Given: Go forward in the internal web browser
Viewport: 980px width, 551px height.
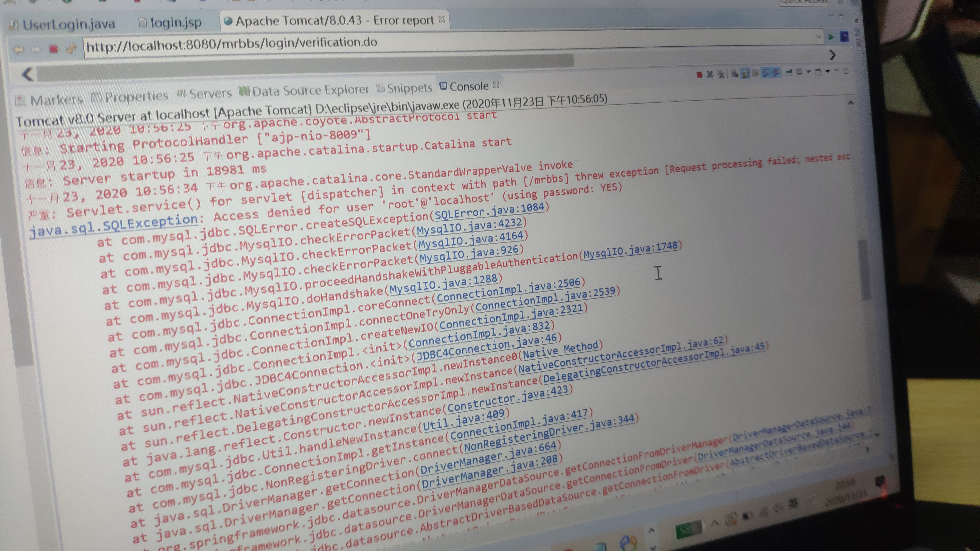Looking at the screenshot, I should [36, 49].
